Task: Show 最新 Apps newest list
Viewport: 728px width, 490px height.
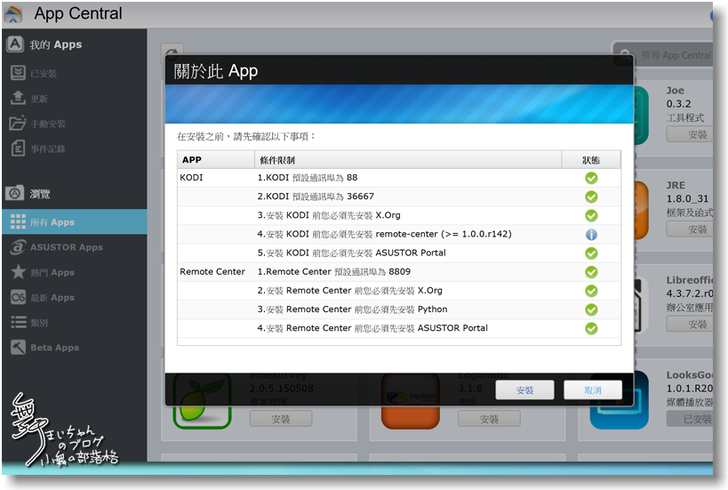Action: click(x=50, y=297)
